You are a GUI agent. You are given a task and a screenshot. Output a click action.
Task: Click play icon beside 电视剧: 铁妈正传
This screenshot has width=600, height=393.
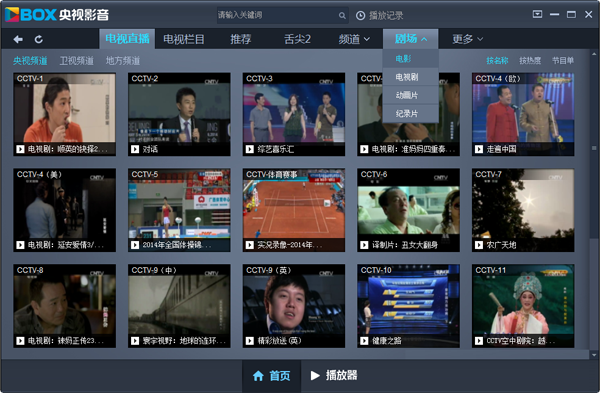tap(20, 341)
